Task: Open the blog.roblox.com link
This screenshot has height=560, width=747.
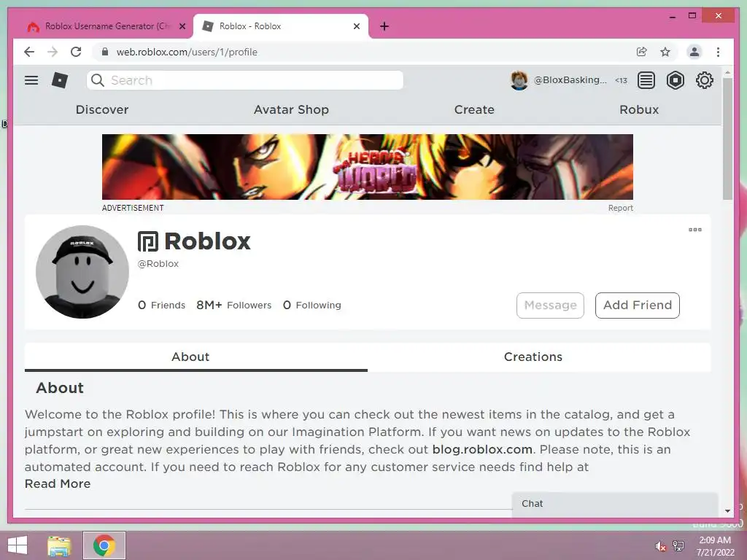Action: point(482,449)
